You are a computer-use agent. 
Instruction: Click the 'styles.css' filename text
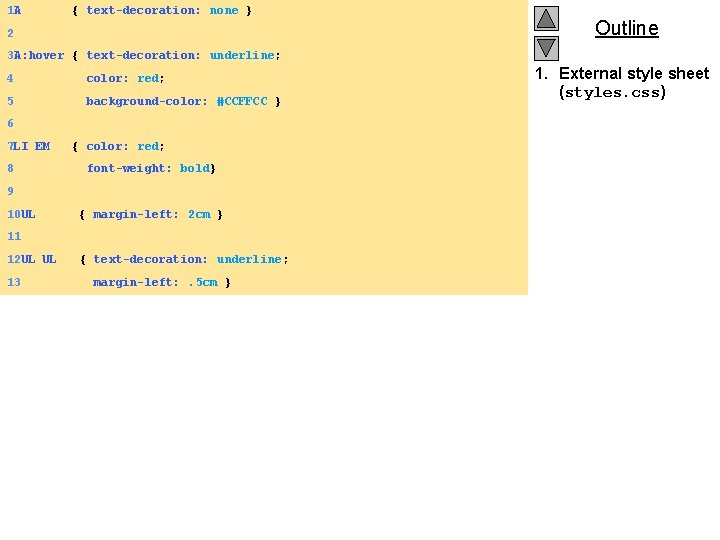pyautogui.click(x=613, y=92)
